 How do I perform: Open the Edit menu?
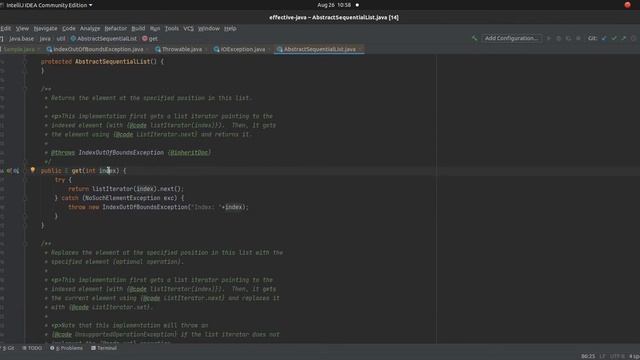(6, 28)
